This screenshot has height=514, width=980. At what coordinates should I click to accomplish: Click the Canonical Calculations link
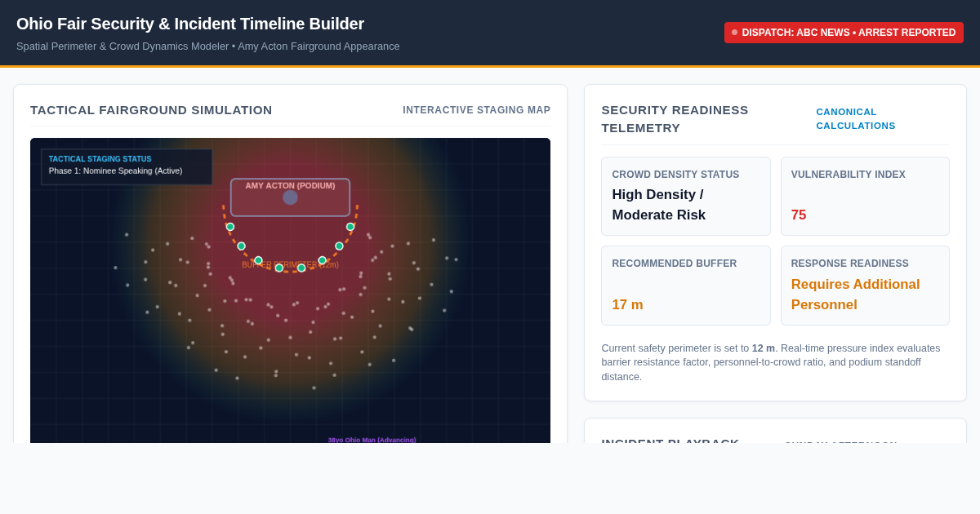856,118
